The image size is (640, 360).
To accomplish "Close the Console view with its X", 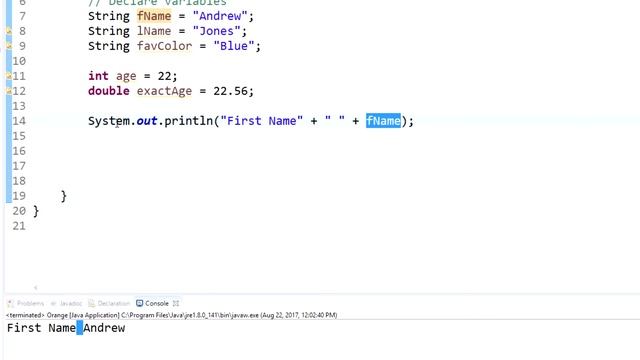I will coord(176,303).
